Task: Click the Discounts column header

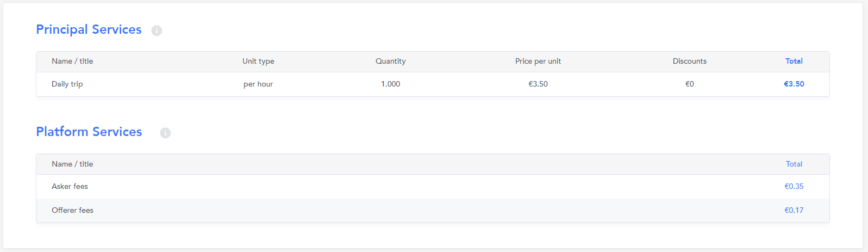Action: click(689, 61)
